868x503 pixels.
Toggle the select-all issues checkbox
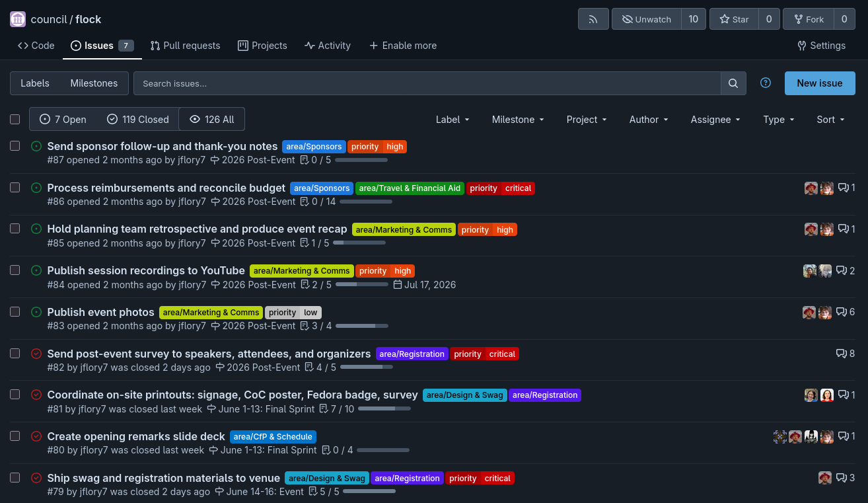pos(15,120)
